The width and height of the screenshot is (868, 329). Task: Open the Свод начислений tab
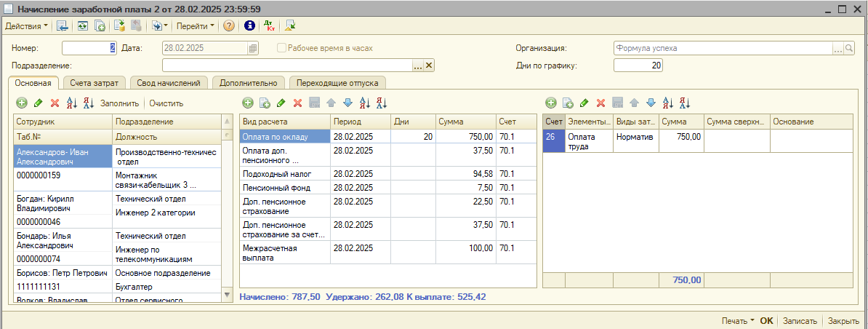pyautogui.click(x=170, y=83)
